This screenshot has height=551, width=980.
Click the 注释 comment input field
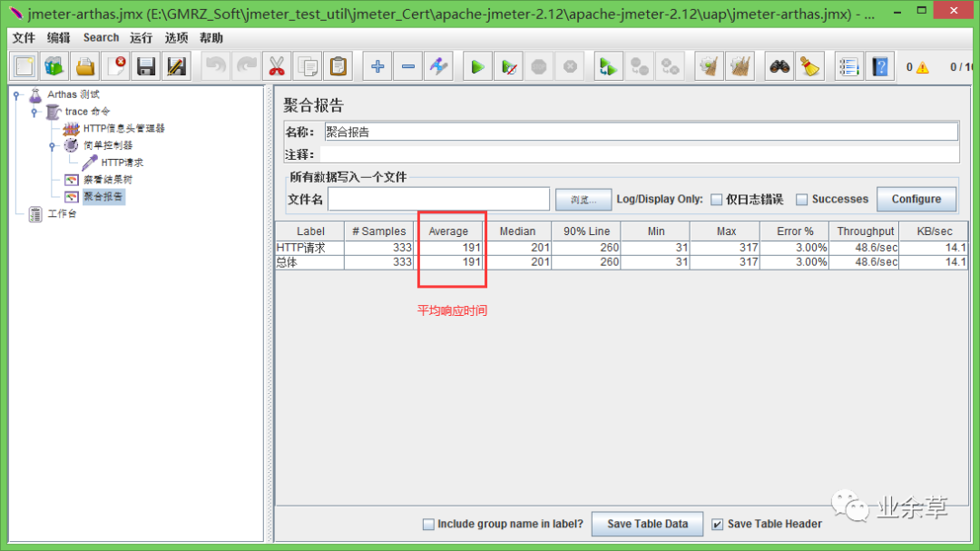click(x=640, y=153)
